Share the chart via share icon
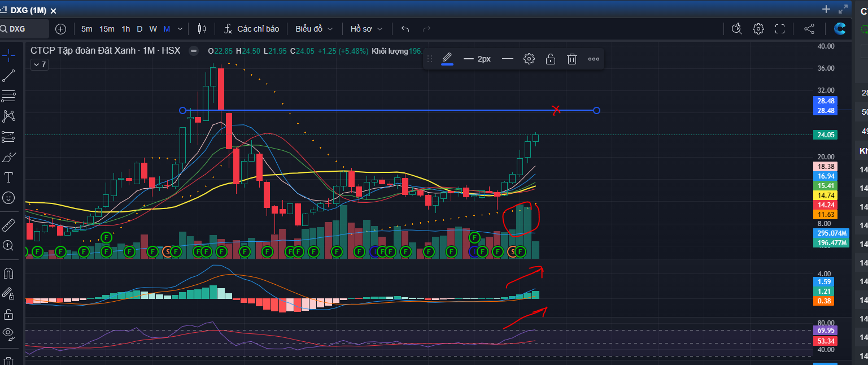 809,29
